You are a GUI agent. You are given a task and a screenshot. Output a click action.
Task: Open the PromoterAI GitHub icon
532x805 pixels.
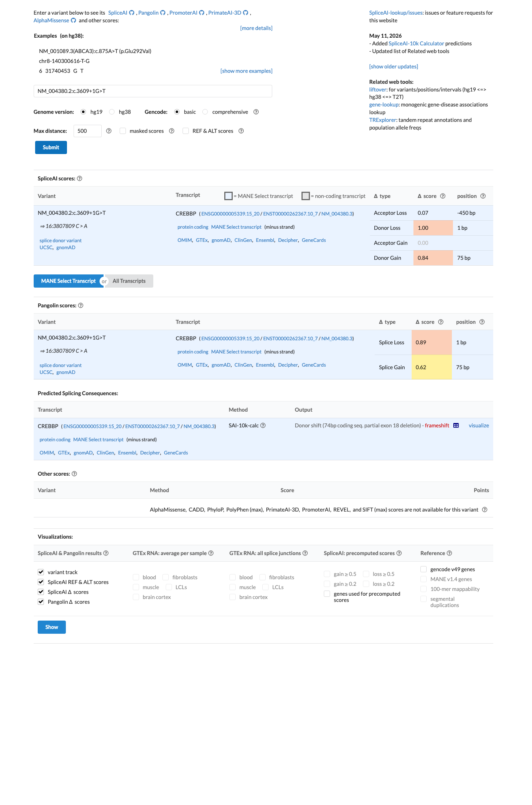202,13
